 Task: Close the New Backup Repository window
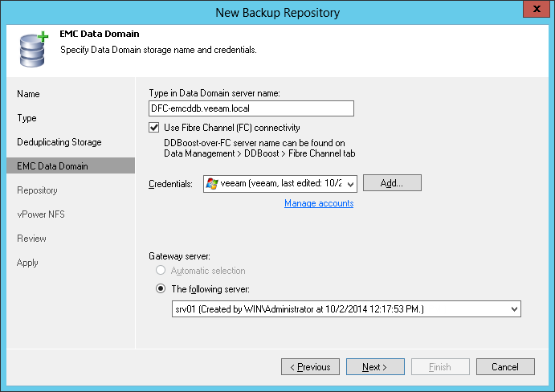537,9
